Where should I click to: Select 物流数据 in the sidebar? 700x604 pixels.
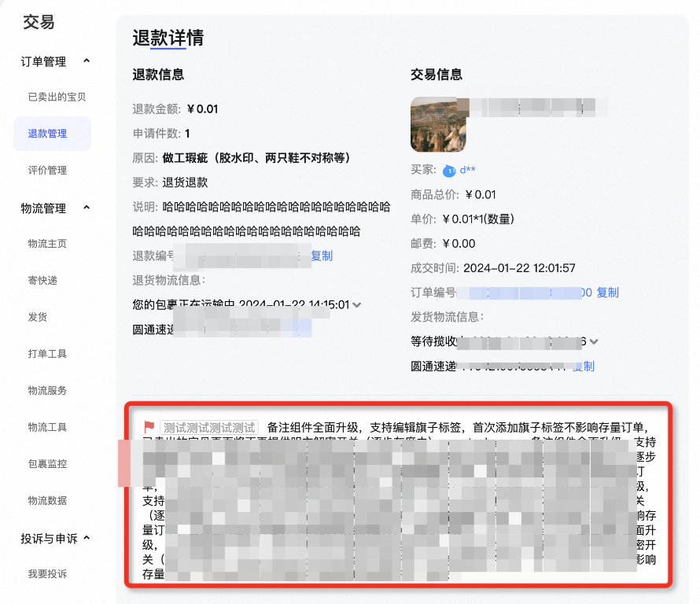(x=47, y=501)
